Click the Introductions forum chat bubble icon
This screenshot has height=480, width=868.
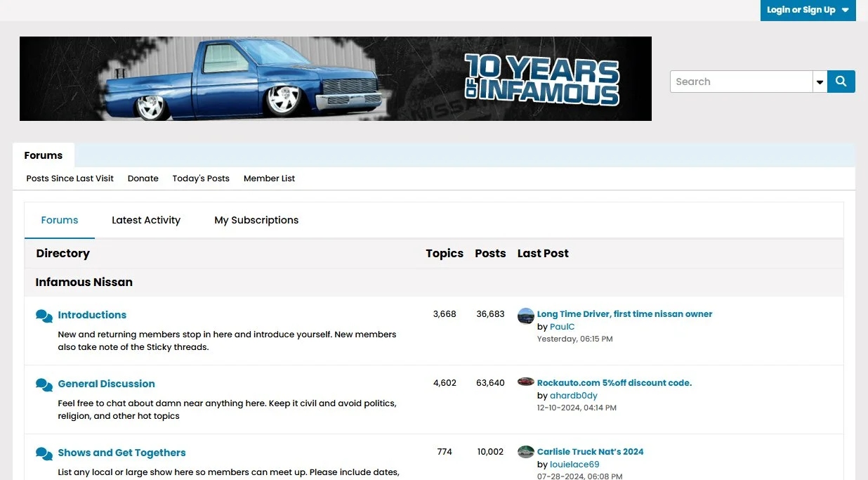(x=44, y=316)
